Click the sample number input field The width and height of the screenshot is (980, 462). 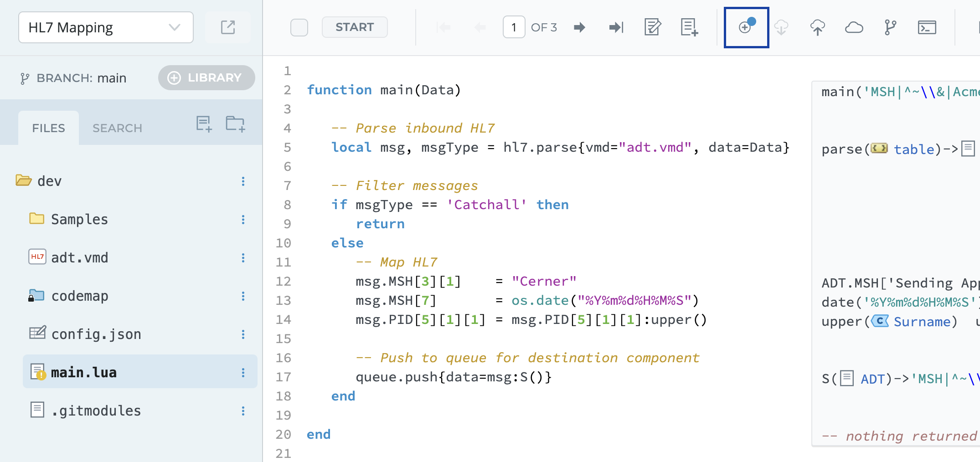click(514, 27)
